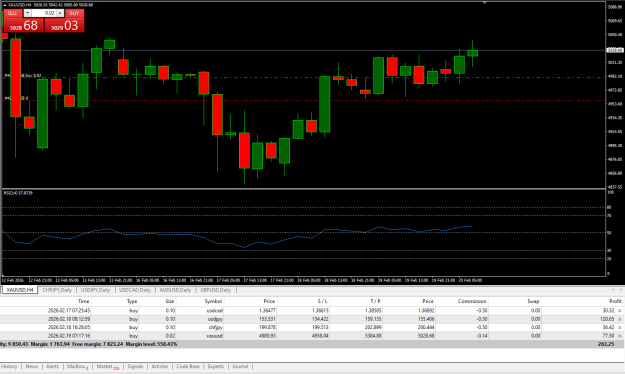Switch to the USDJPY,Daily chart tab

pyautogui.click(x=95, y=290)
